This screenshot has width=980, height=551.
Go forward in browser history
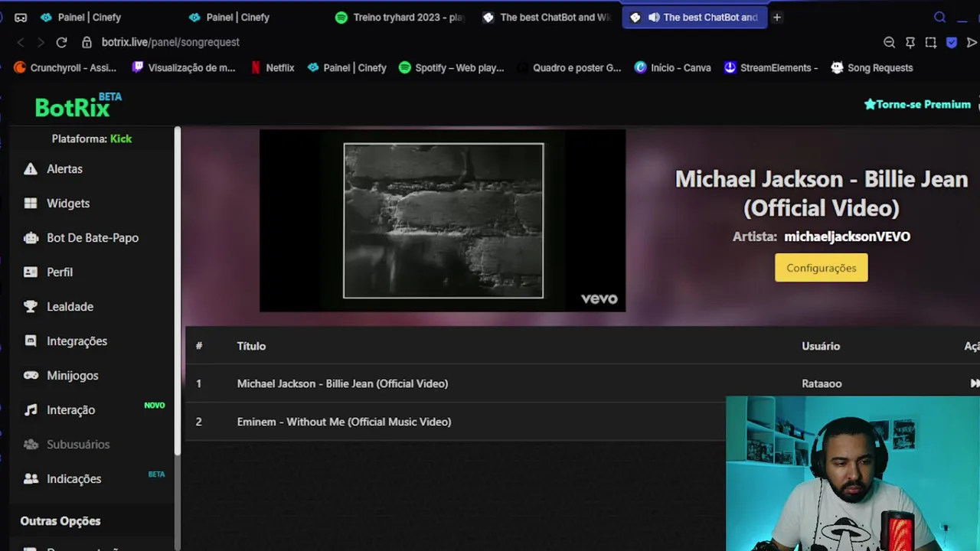(x=41, y=42)
